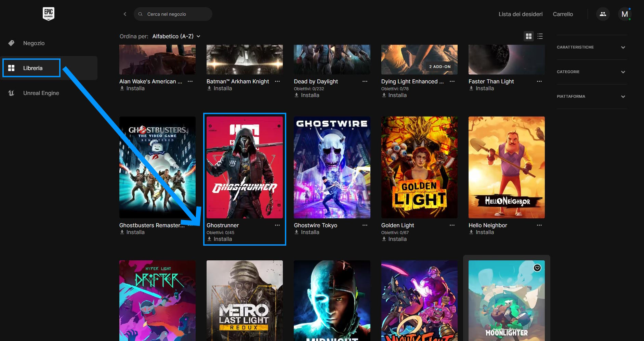Viewport: 644px width, 341px height.
Task: Click the Batman Arkham Knight title
Action: pos(238,81)
